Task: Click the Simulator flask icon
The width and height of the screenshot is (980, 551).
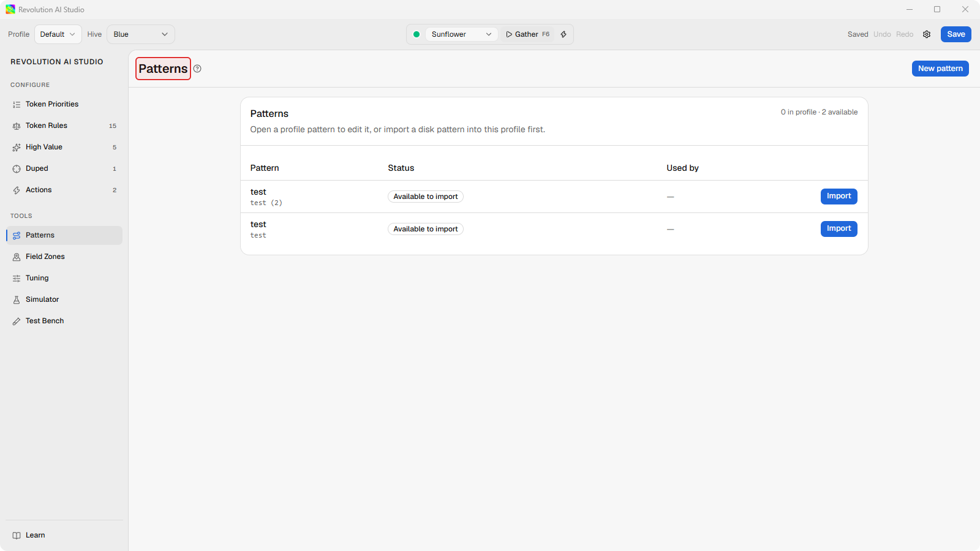Action: [x=17, y=300]
